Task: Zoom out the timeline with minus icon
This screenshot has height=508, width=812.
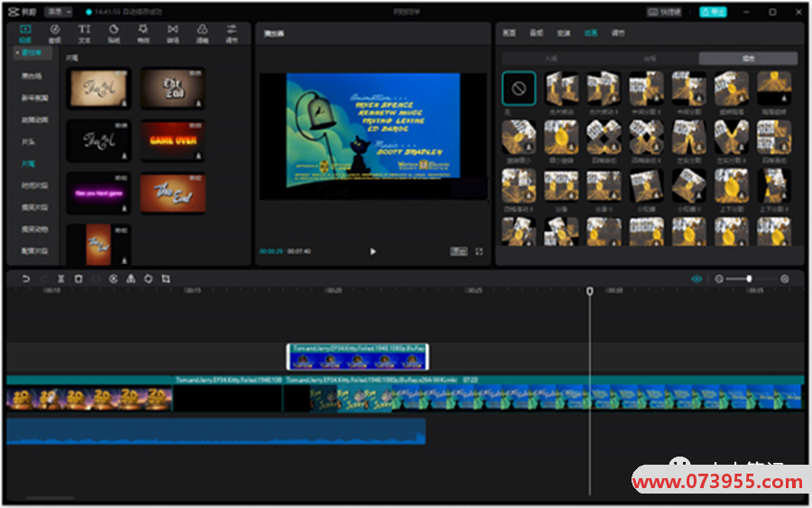Action: [x=719, y=279]
